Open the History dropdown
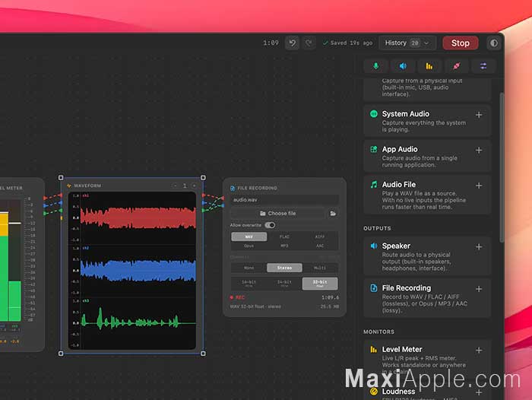The image size is (532, 400). pyautogui.click(x=407, y=43)
